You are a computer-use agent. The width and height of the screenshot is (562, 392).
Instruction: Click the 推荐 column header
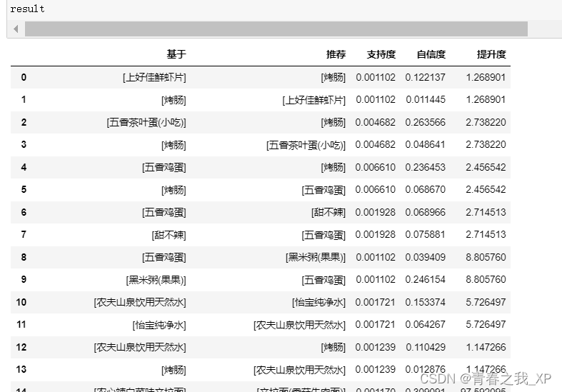(x=336, y=54)
